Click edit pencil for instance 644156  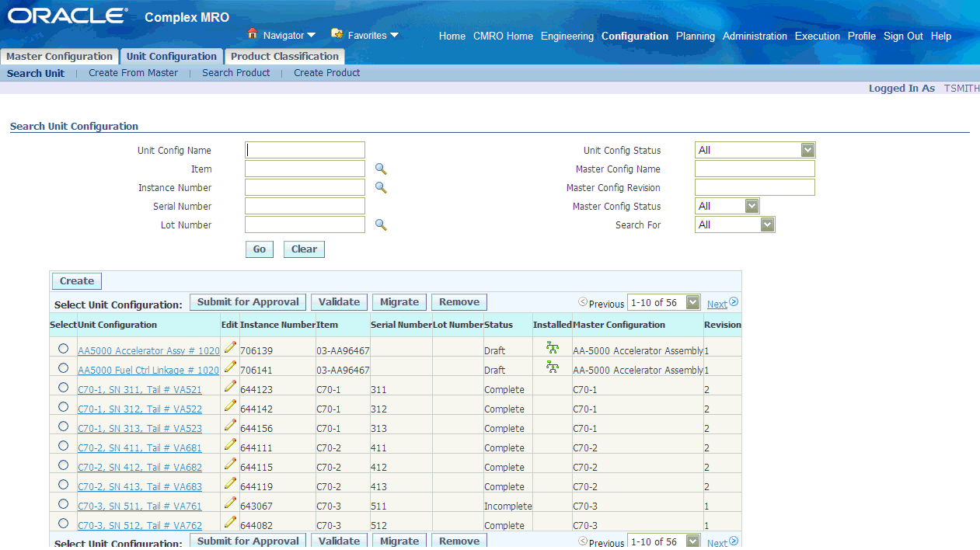point(230,425)
